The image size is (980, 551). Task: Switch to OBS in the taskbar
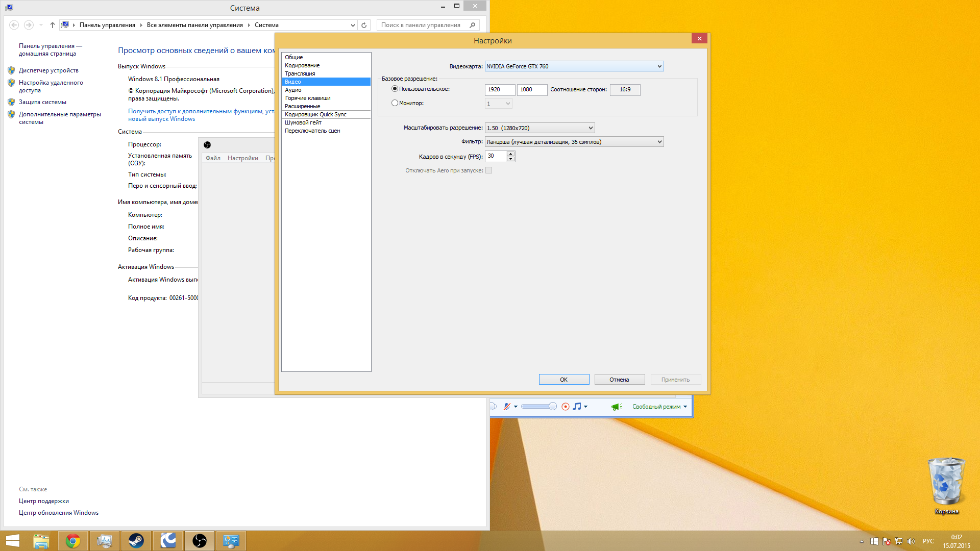(x=200, y=541)
